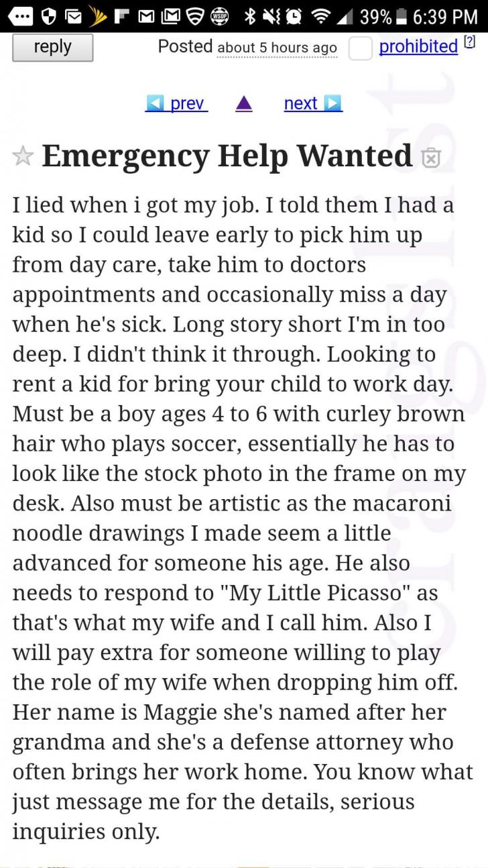Screen dimensions: 488x868
Task: Tap the alarm clock status icon
Action: (x=292, y=16)
